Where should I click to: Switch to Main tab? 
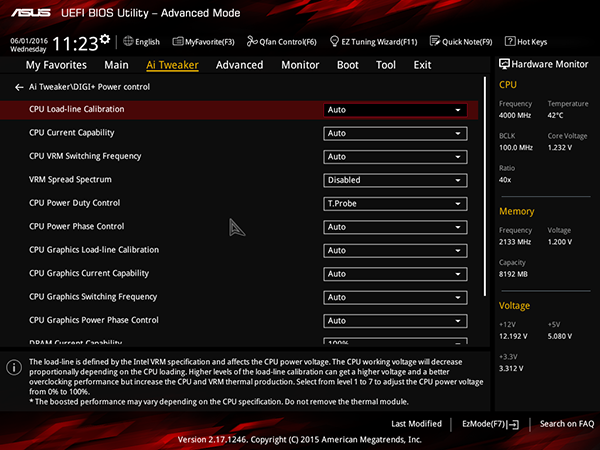tap(116, 65)
